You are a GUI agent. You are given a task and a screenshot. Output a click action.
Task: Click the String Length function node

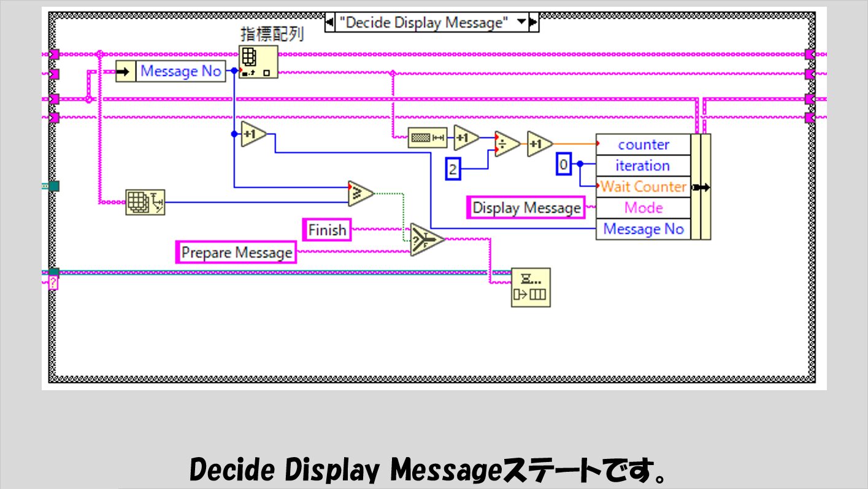point(427,139)
